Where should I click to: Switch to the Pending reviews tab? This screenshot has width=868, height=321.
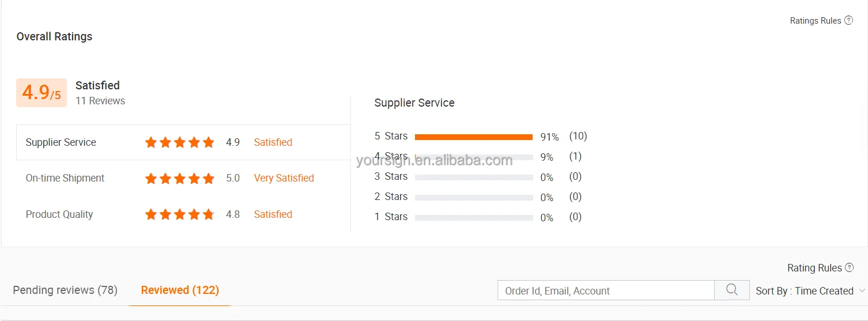point(65,290)
